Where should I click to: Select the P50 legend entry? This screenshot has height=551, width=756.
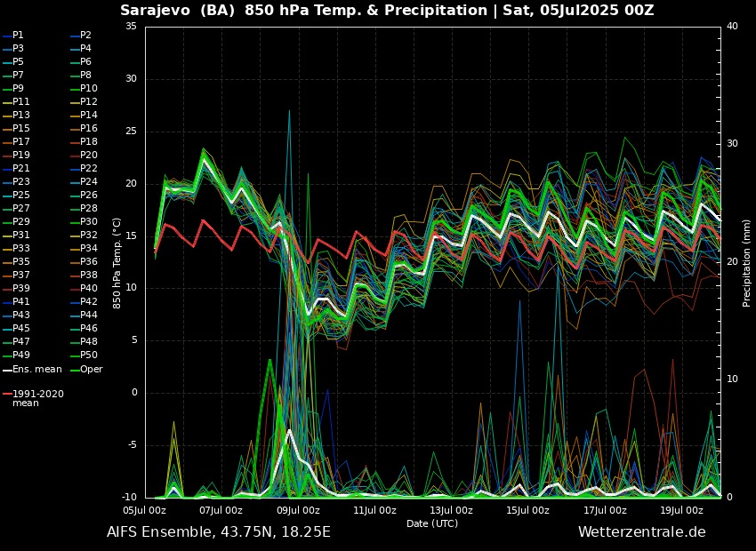tap(89, 355)
